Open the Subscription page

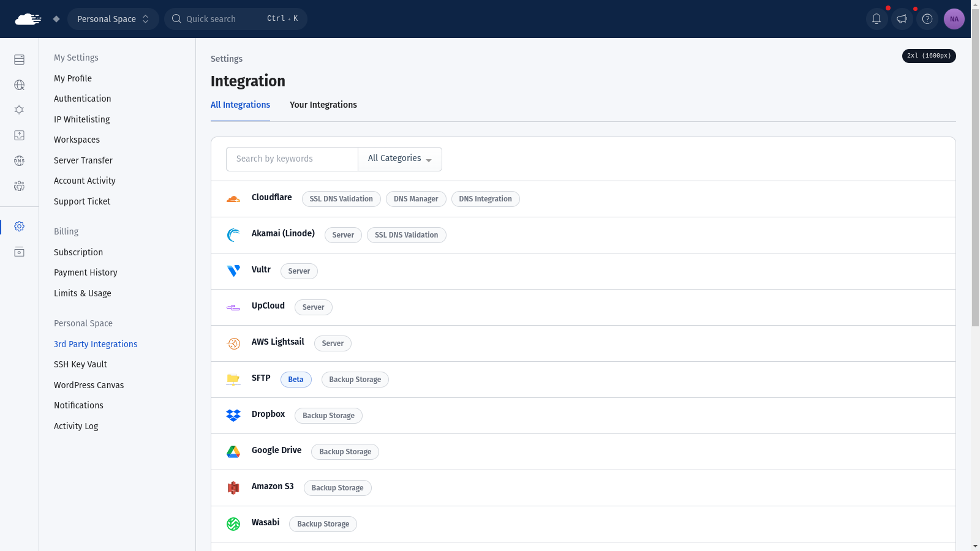[x=78, y=252]
